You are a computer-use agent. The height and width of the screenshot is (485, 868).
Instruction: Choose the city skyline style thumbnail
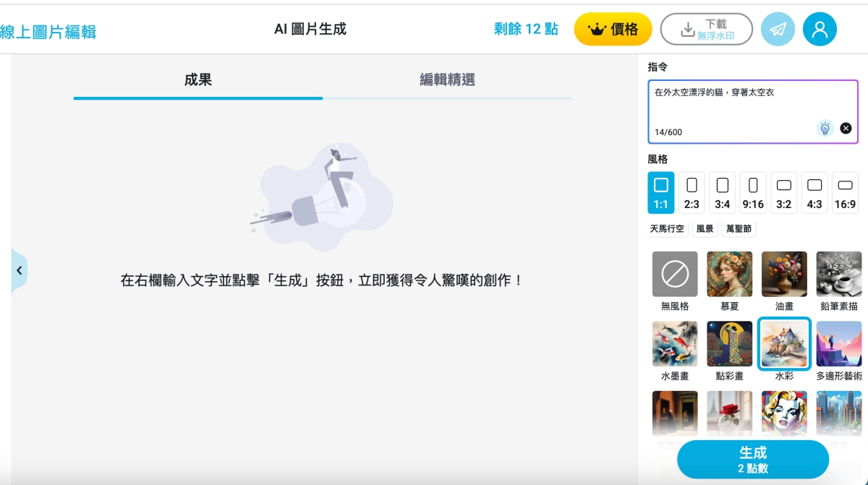point(839,413)
